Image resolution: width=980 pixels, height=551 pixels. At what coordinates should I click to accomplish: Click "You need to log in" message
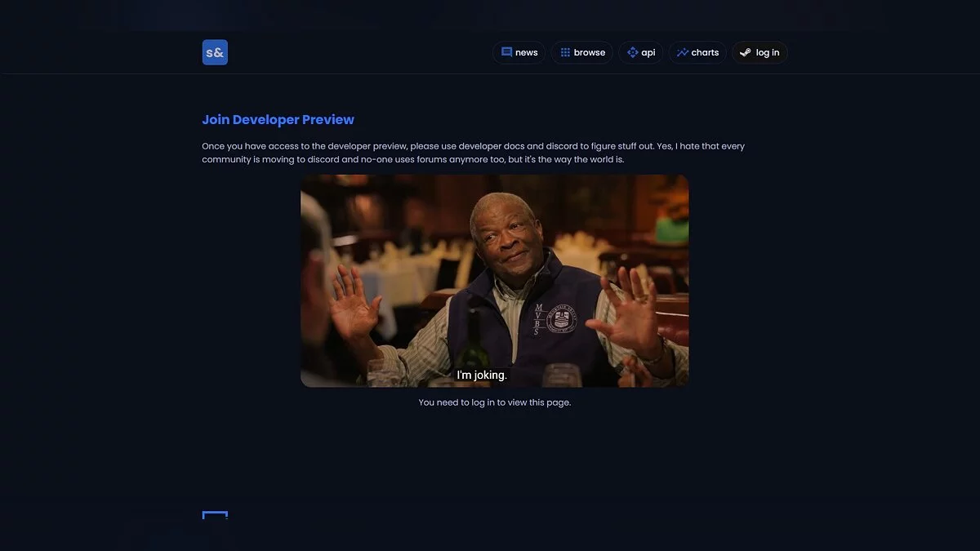click(494, 402)
